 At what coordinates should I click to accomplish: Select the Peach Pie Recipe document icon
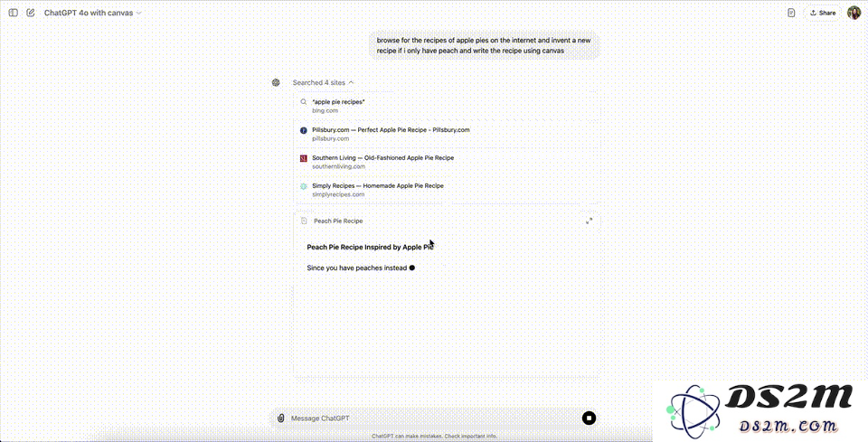click(304, 221)
